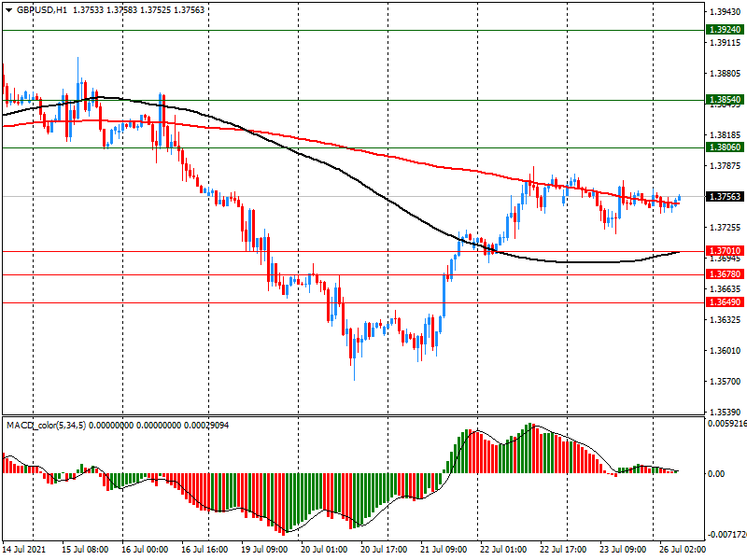Select the 1.38060 green level label

coord(725,147)
